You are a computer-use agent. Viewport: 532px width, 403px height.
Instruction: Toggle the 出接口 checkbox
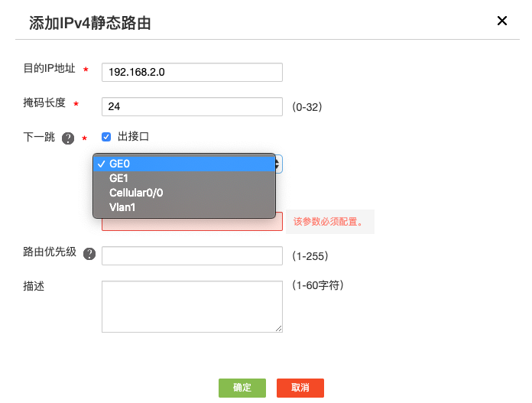(x=106, y=137)
